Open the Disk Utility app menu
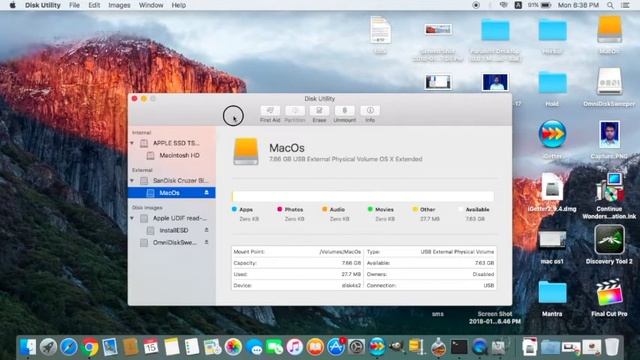The width and height of the screenshot is (640, 360). tap(42, 5)
